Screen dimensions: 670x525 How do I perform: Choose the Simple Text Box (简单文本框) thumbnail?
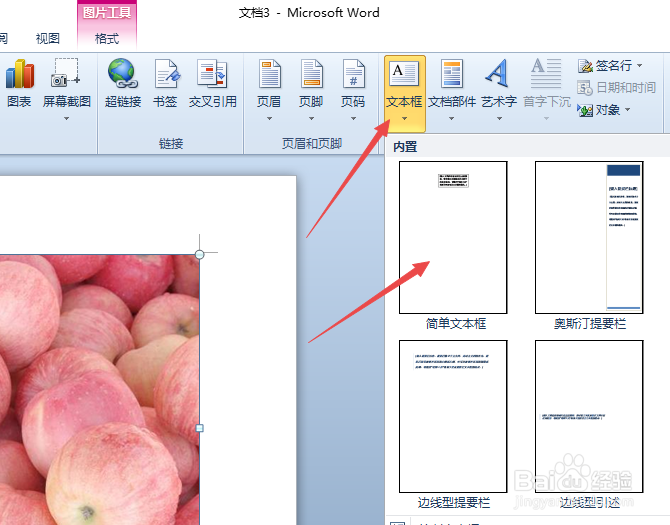click(453, 238)
